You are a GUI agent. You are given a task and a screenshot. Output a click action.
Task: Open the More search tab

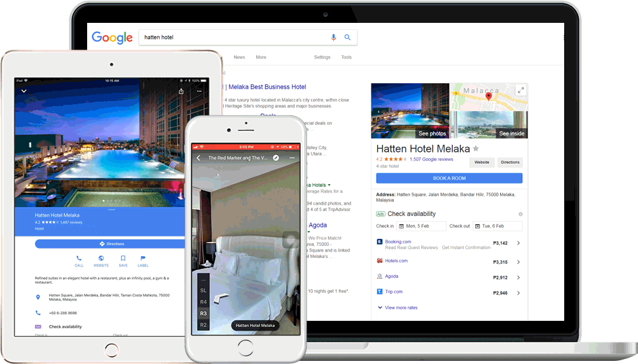click(261, 57)
